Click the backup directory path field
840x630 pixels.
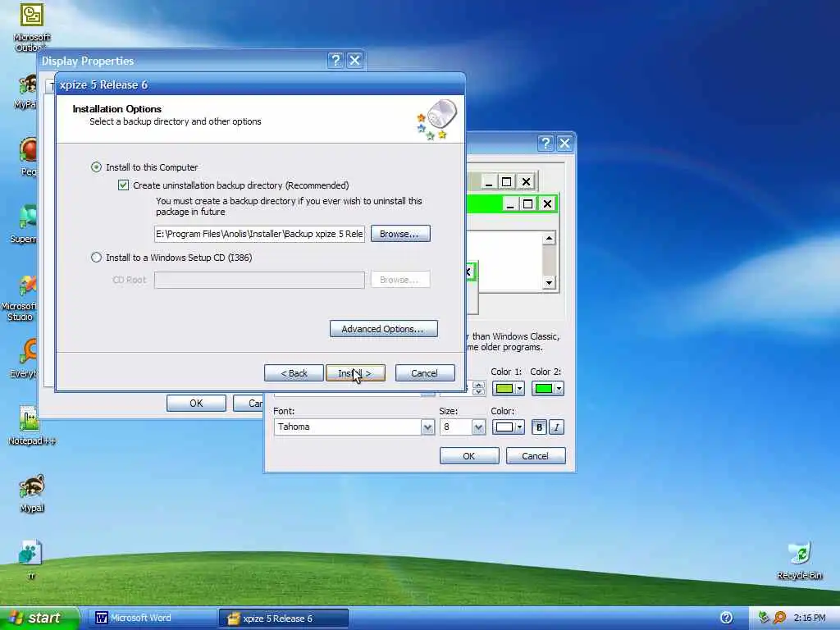pyautogui.click(x=259, y=234)
